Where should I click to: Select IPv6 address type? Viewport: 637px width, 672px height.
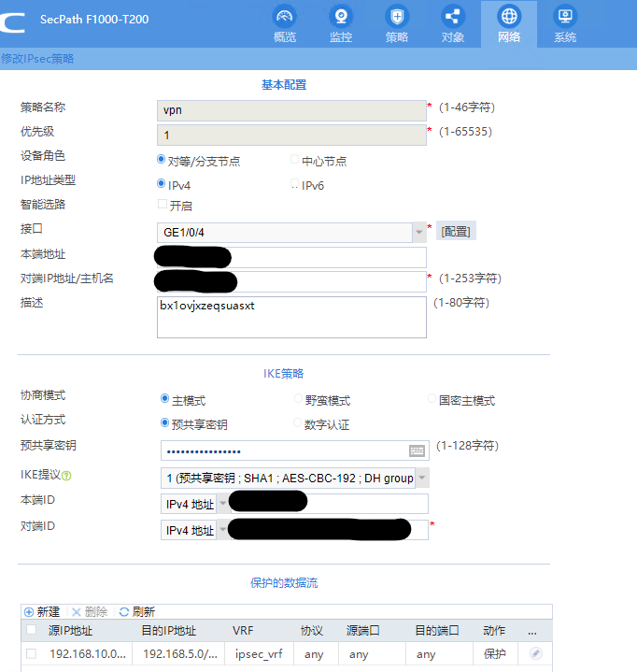294,183
